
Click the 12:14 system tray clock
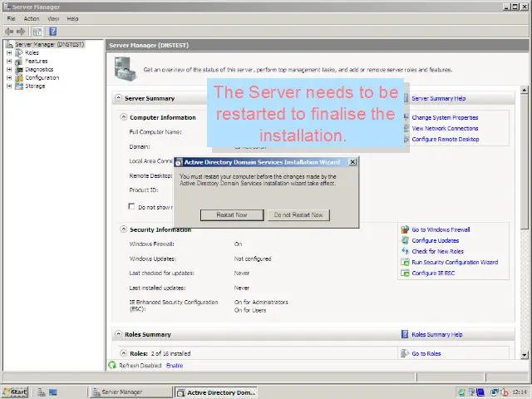coord(520,392)
